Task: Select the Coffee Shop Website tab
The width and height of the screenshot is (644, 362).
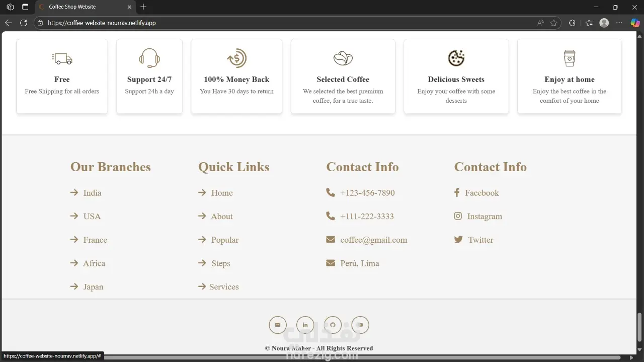Action: click(x=86, y=7)
